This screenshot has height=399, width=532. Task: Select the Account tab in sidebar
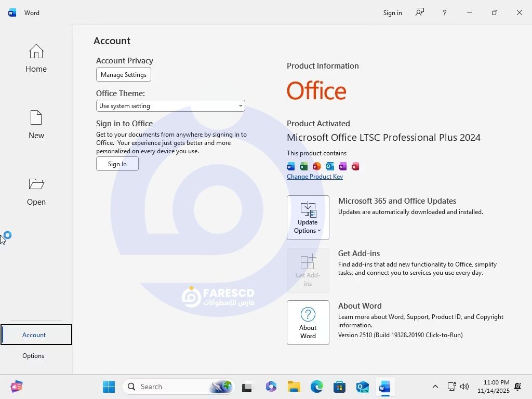34,335
